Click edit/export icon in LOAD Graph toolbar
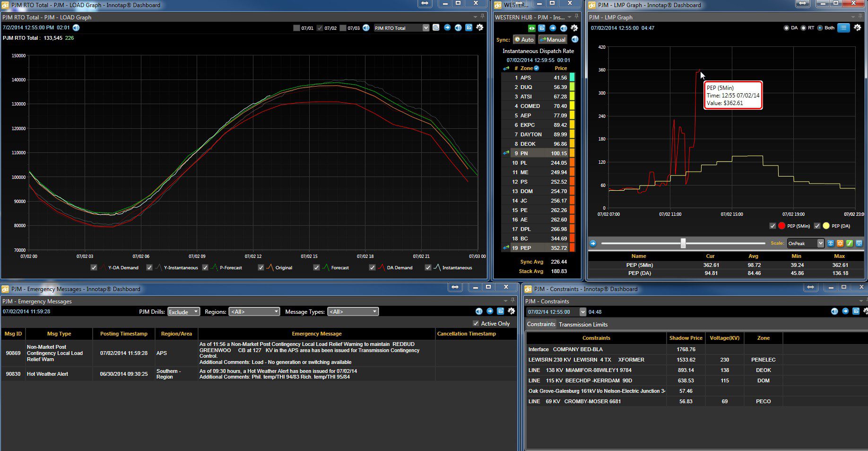 coord(469,27)
